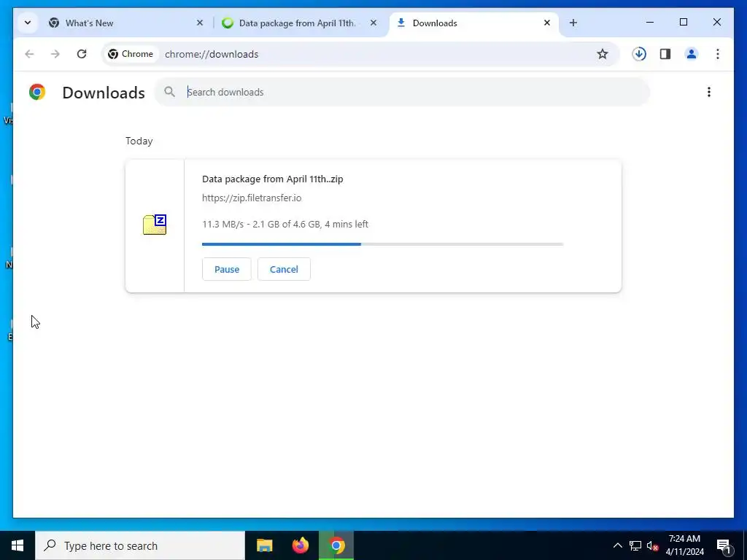The image size is (747, 560).
Task: Close the What's New tab
Action: point(200,23)
